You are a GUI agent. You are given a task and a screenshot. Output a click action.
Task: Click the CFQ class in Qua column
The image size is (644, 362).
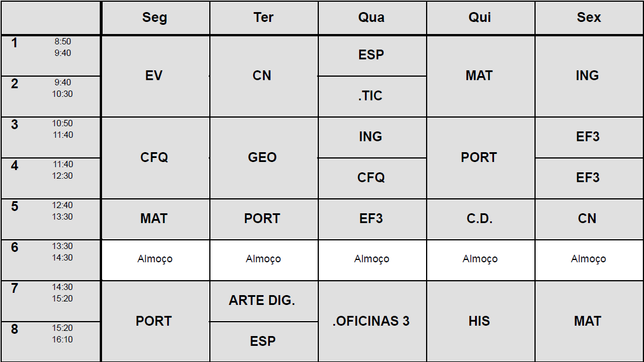pyautogui.click(x=371, y=178)
